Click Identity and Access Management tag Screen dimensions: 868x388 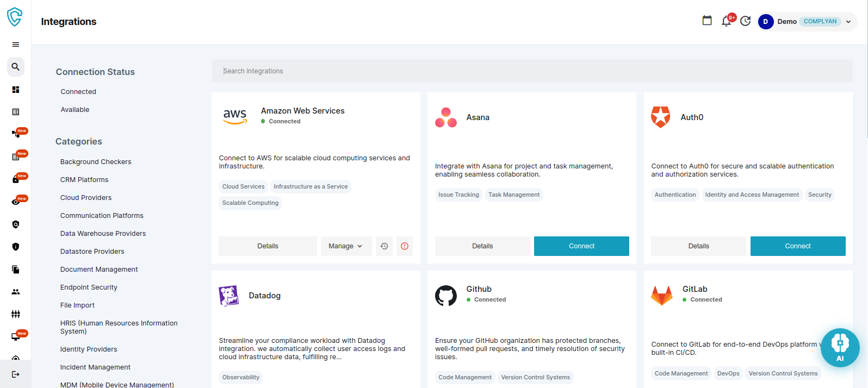752,195
